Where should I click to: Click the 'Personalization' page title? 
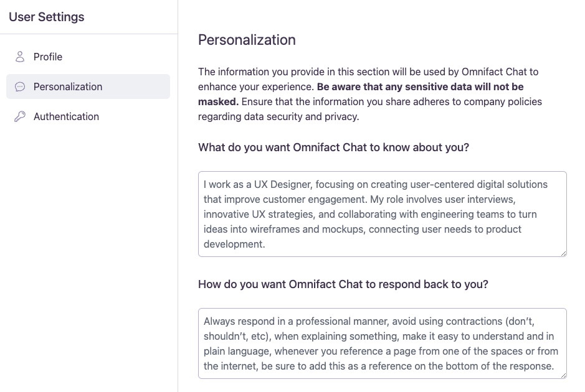[x=247, y=40]
